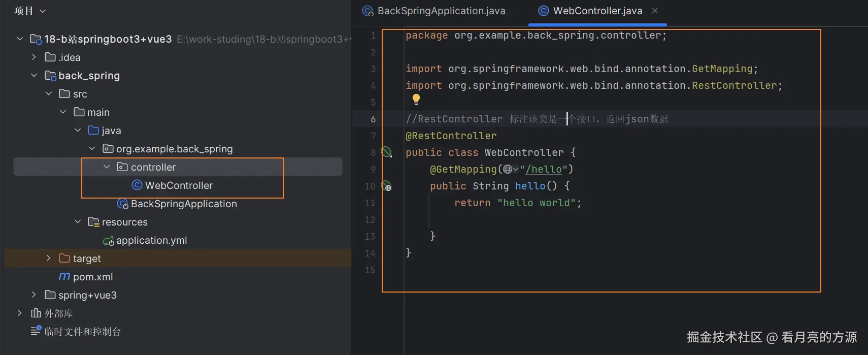Click the Spring bean gutter icon on line 8
This screenshot has width=868, height=355.
[x=386, y=152]
